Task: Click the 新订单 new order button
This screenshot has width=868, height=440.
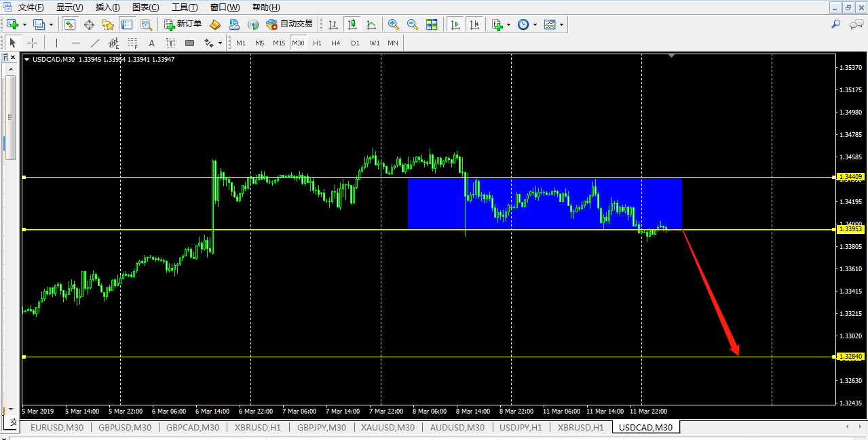Action: 183,24
